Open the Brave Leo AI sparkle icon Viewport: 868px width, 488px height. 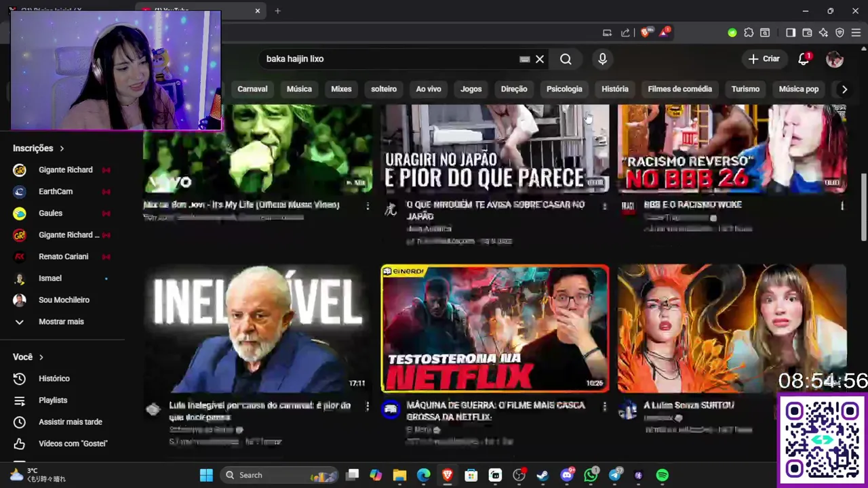point(823,33)
